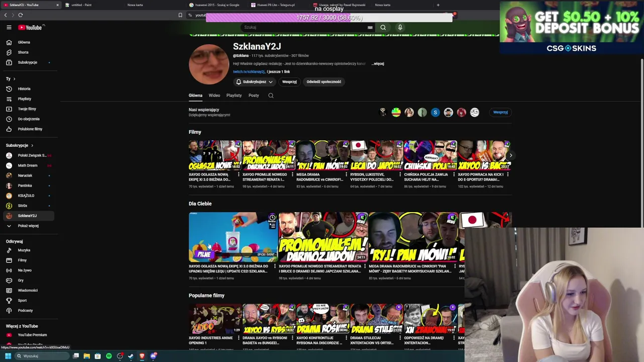The image size is (644, 362).
Task: Open Xayoo powraca na kick video thumbnail
Action: pos(484,155)
